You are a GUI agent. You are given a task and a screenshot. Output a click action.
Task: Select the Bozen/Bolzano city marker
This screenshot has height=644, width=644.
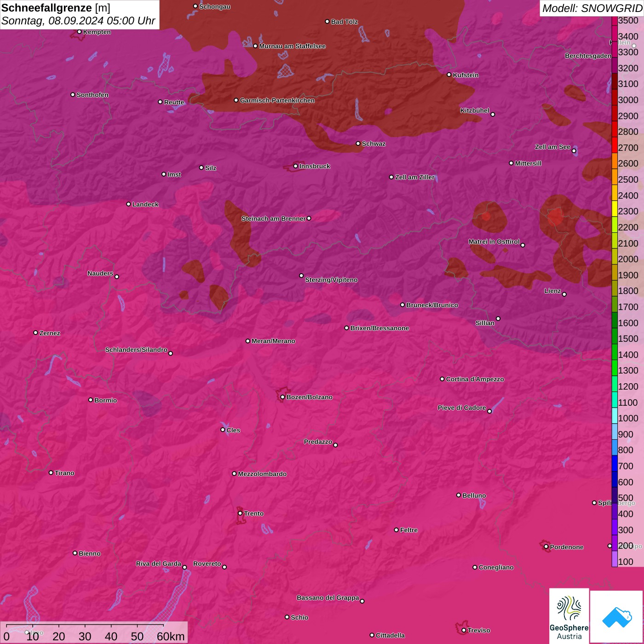[x=283, y=397]
